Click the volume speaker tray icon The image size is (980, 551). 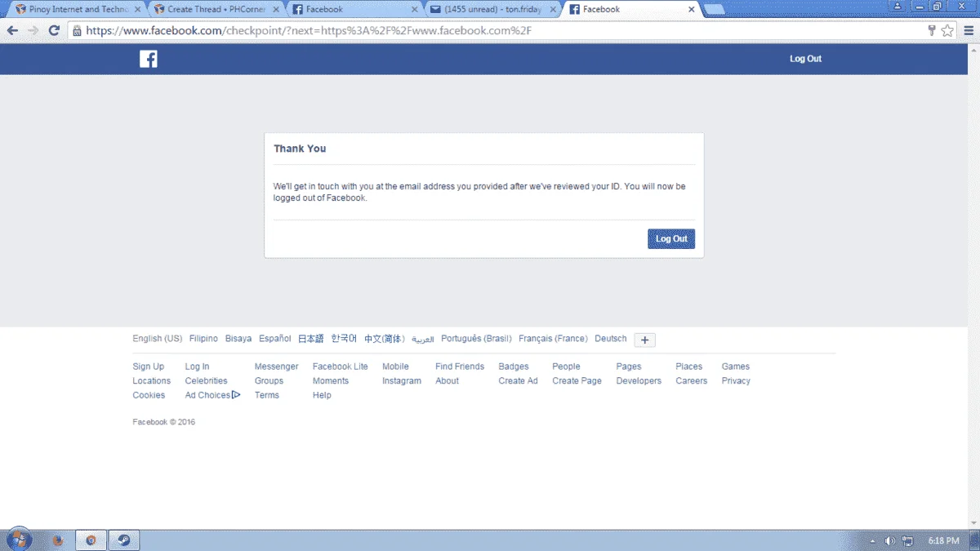(890, 540)
